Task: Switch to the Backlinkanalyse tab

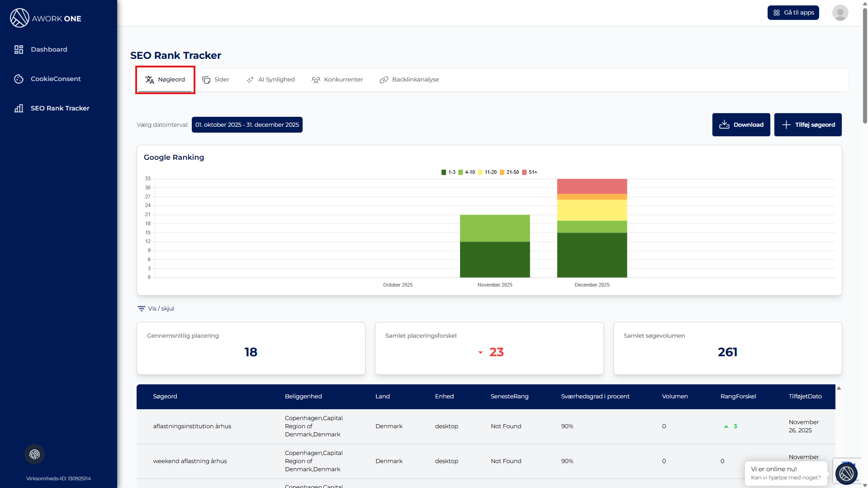Action: coord(409,80)
